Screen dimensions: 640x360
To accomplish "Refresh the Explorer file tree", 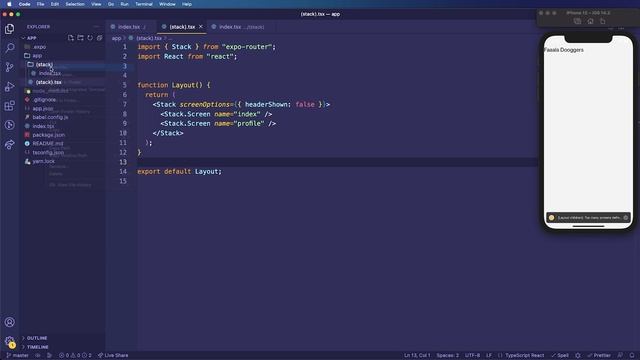I will [90, 38].
